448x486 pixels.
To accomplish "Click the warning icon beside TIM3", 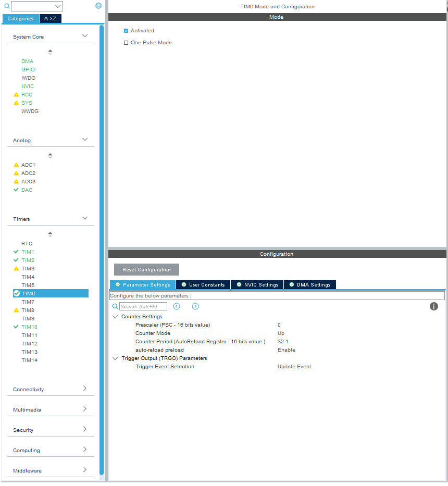I will point(17,268).
